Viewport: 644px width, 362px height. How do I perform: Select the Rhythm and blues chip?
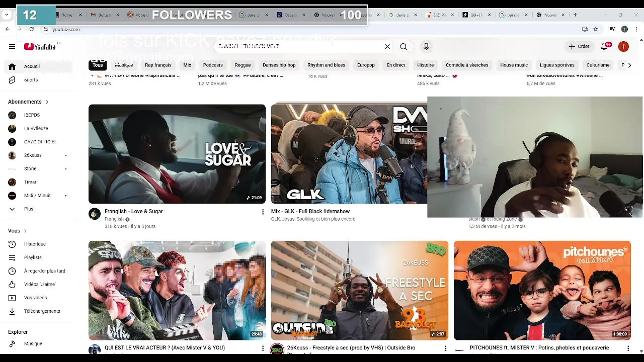pos(327,65)
